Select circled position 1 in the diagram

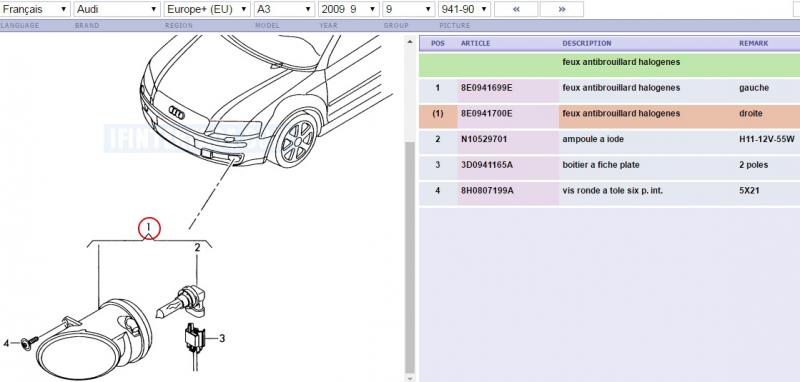[x=149, y=228]
